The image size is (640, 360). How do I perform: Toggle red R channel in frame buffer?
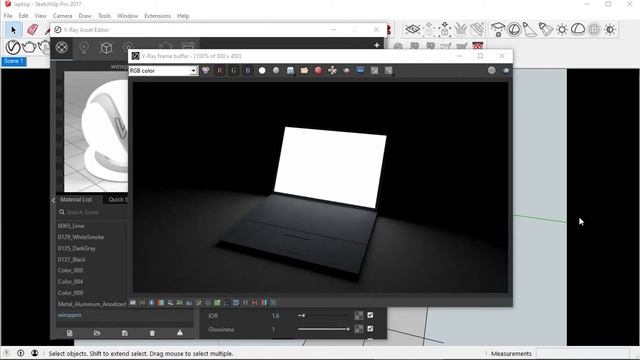point(220,71)
